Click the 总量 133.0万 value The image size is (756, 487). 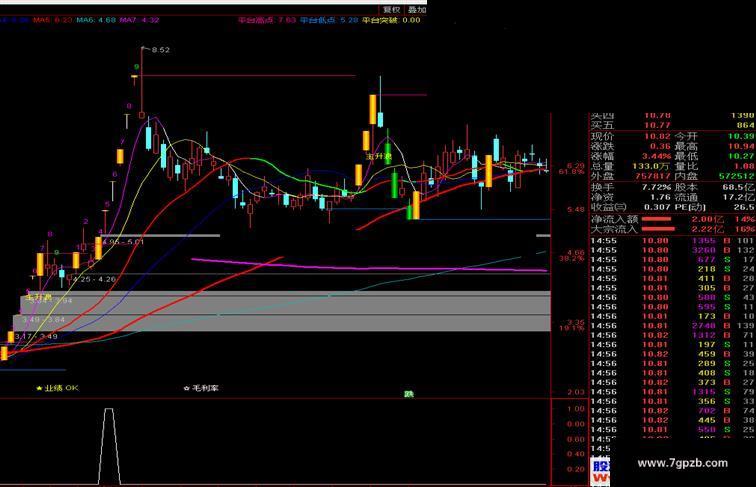point(651,166)
